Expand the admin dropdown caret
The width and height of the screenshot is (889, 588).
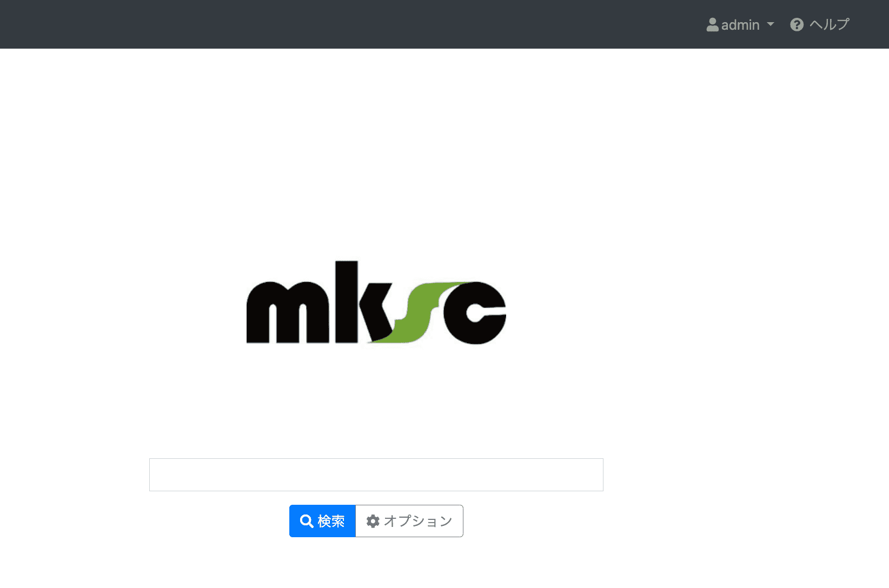click(771, 24)
